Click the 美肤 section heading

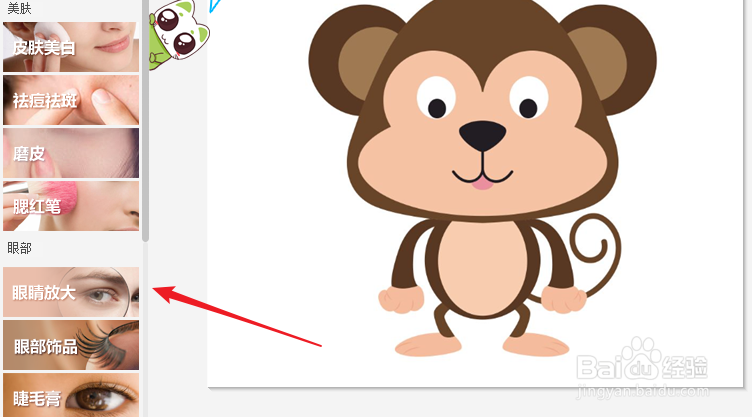(19, 8)
